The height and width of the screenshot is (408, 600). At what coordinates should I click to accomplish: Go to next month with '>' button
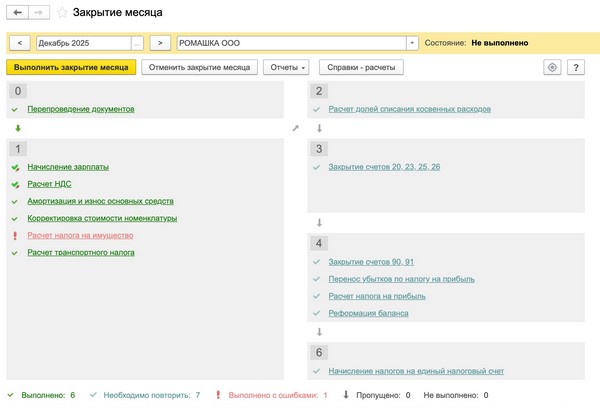coord(160,43)
